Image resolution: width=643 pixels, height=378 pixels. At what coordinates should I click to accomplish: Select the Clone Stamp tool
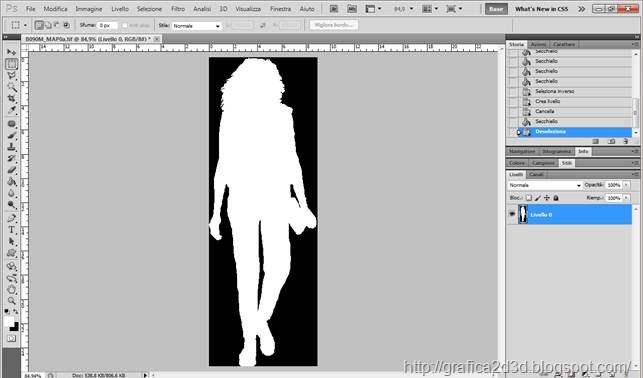[x=11, y=147]
